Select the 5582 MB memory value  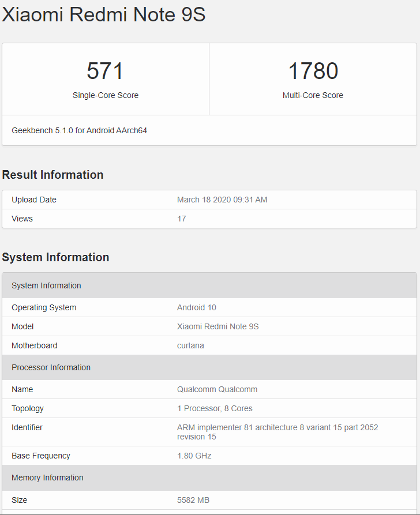tap(193, 500)
